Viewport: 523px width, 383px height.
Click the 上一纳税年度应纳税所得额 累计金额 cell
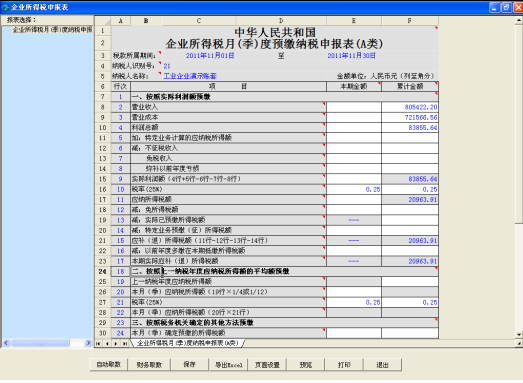(x=410, y=282)
